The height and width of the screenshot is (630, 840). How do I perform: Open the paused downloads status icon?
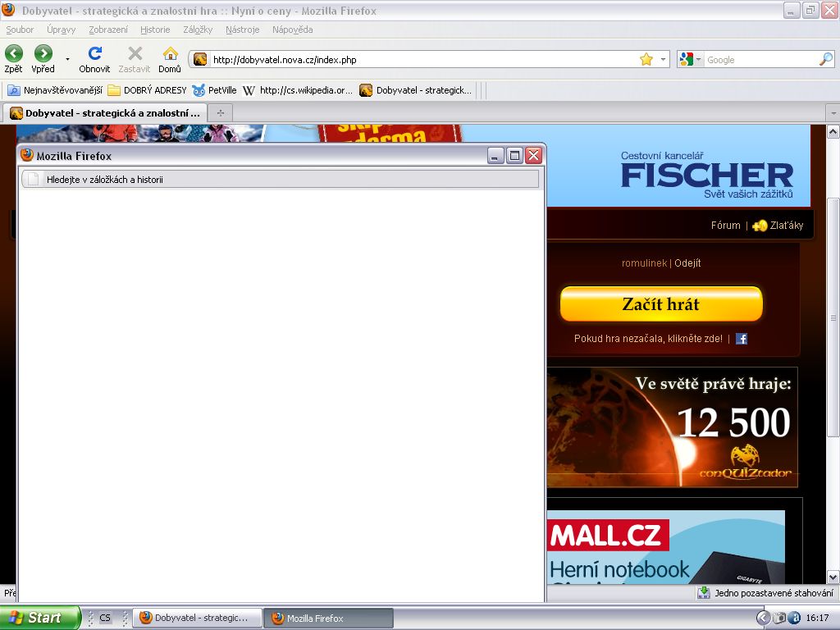(703, 592)
